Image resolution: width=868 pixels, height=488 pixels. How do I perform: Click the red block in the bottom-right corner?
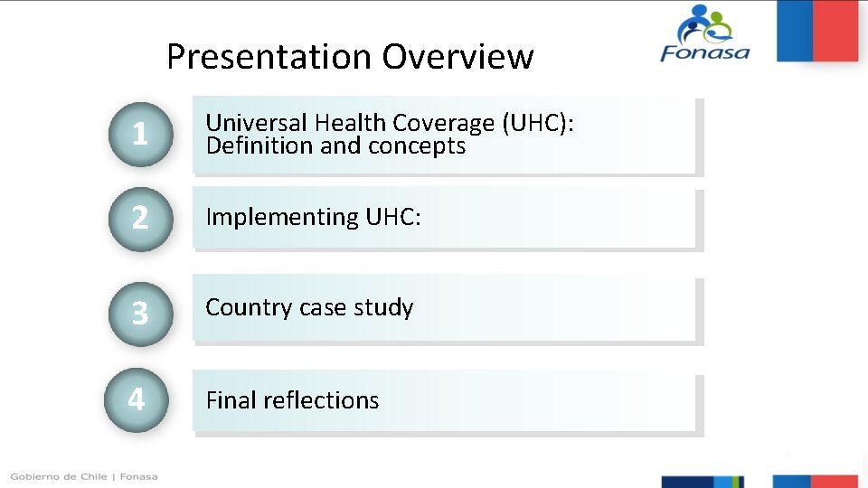pos(835,482)
